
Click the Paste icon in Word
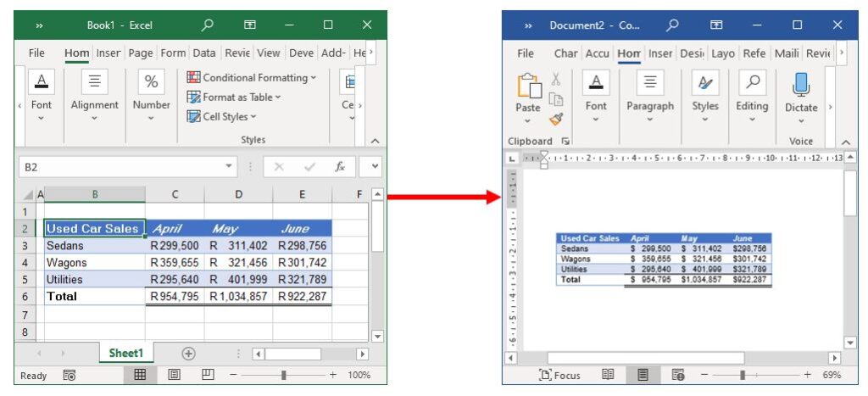pos(528,88)
